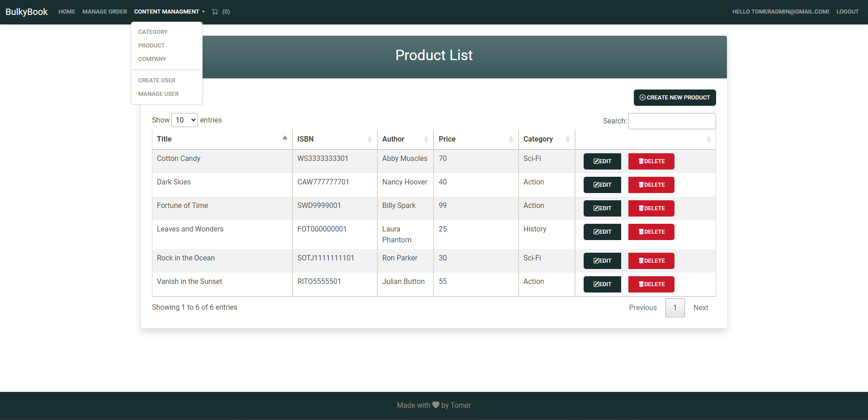Viewport: 868px width, 420px height.
Task: Click the Create New Product button
Action: (x=675, y=98)
